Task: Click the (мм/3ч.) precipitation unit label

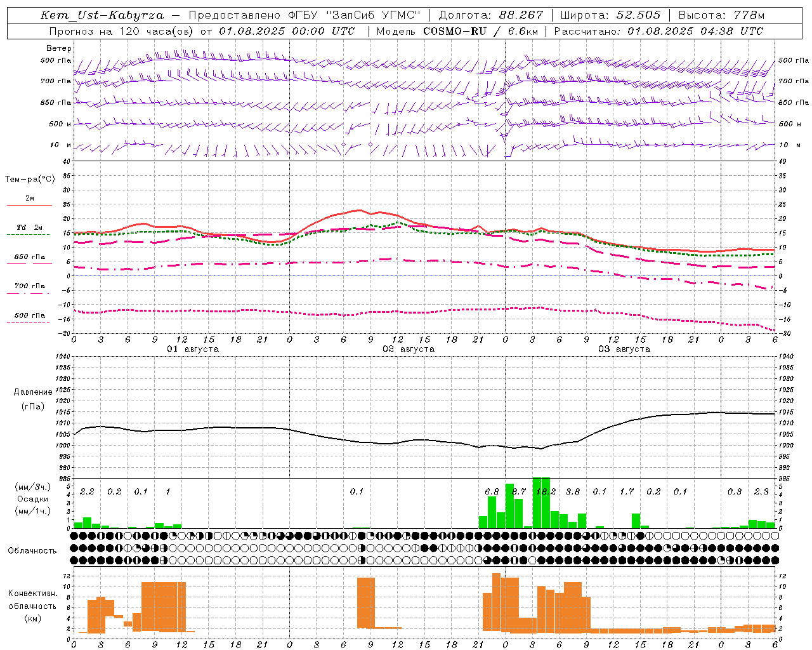Action: pyautogui.click(x=32, y=487)
